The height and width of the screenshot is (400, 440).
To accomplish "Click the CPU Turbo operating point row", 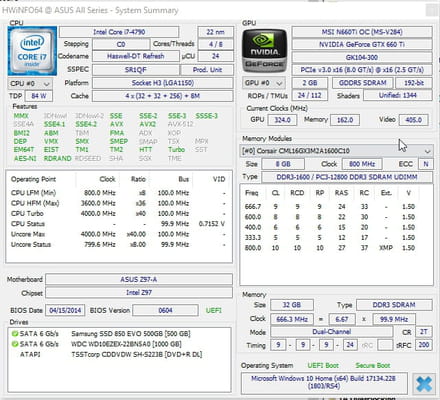I will [118, 213].
